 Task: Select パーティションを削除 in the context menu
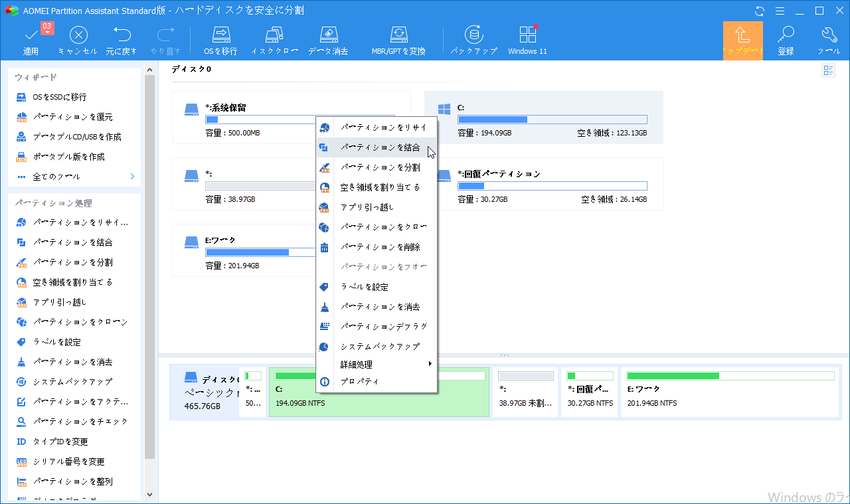click(x=377, y=247)
